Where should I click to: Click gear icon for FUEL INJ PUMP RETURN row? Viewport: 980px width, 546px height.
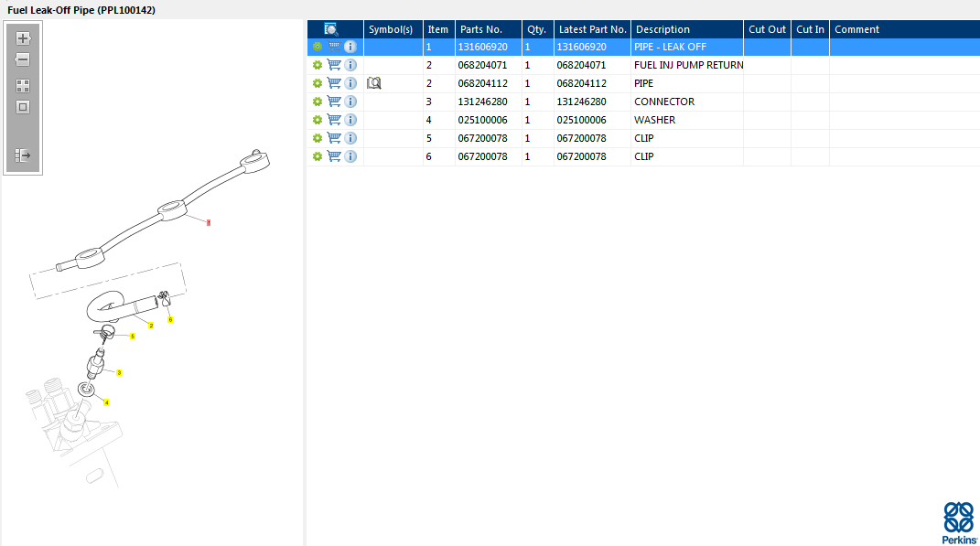point(318,65)
